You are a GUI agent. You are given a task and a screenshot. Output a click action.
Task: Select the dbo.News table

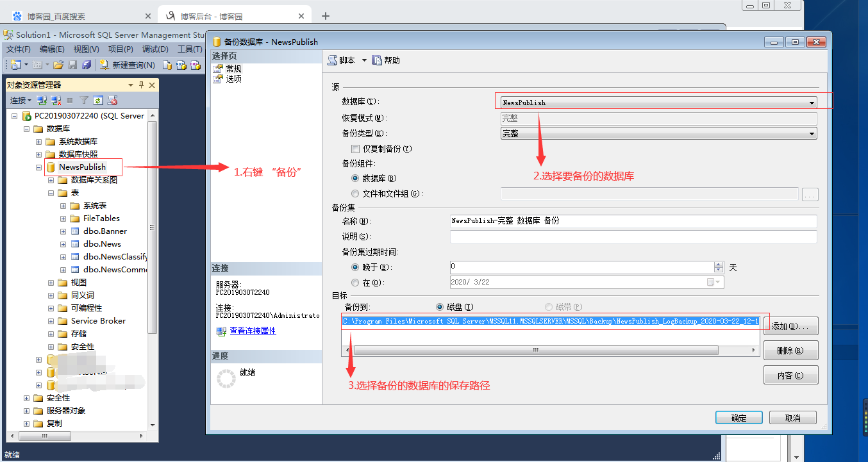point(102,244)
